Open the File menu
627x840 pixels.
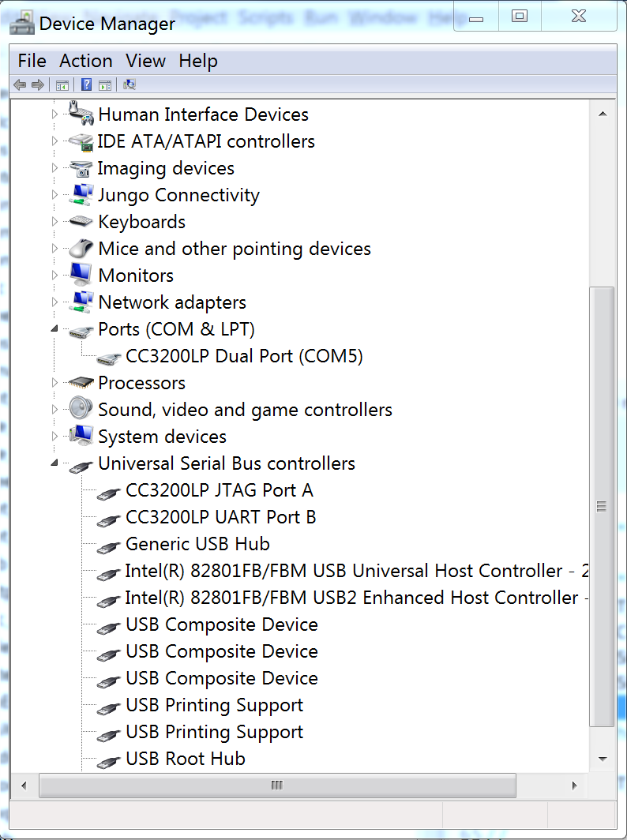point(32,61)
